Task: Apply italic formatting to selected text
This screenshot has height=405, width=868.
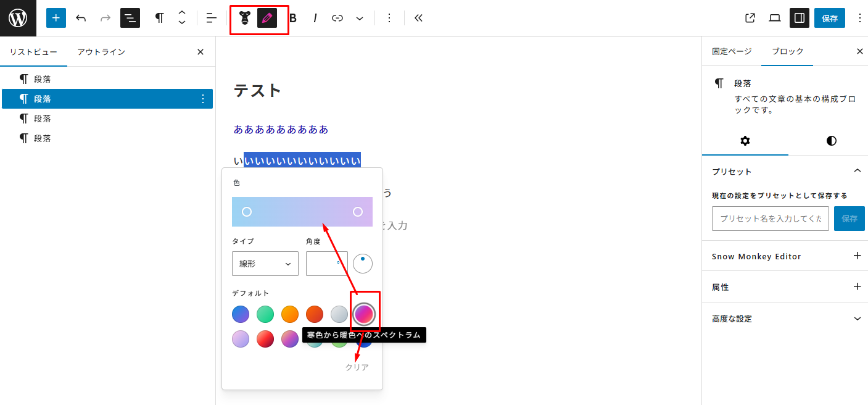Action: (x=315, y=18)
